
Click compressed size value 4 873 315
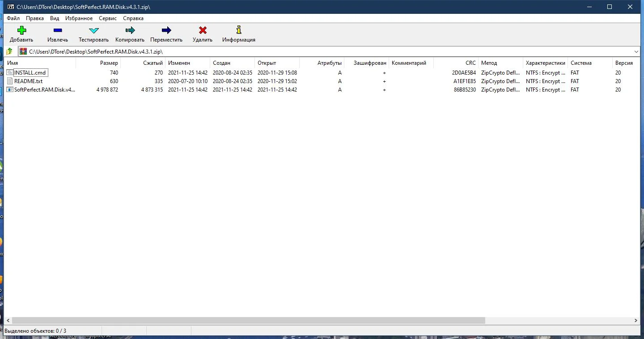pyautogui.click(x=152, y=90)
